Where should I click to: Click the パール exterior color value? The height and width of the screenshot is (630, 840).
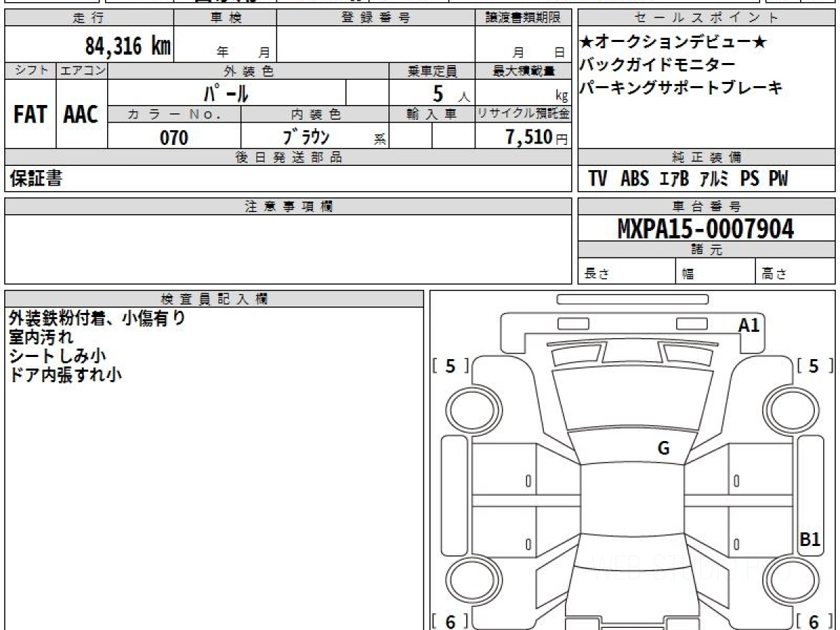pos(227,93)
